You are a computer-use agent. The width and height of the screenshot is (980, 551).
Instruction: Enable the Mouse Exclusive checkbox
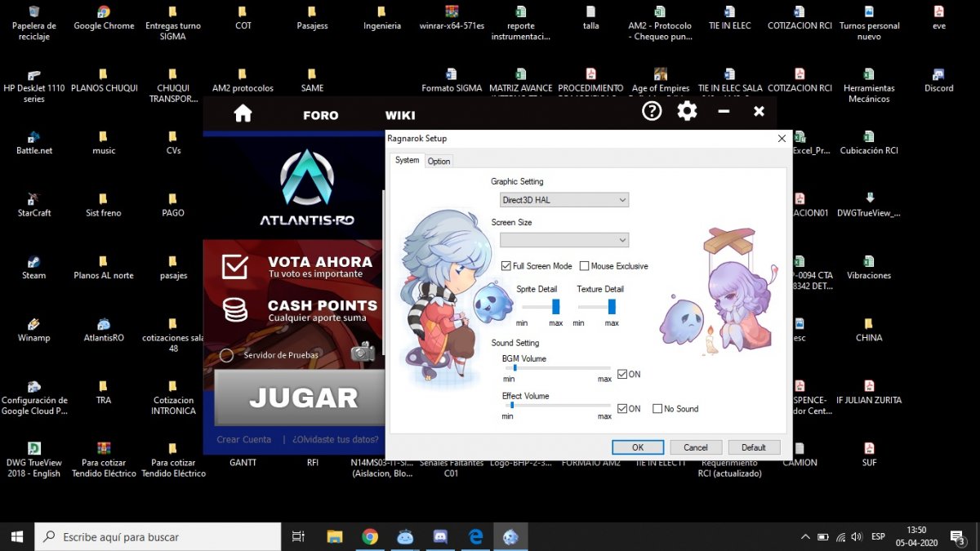point(584,266)
